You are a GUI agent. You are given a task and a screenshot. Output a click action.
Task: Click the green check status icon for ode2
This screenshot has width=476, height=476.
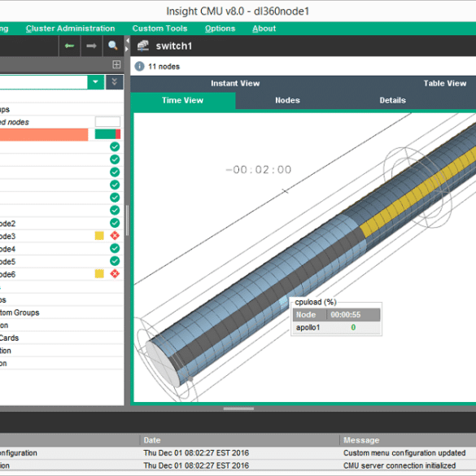[115, 223]
